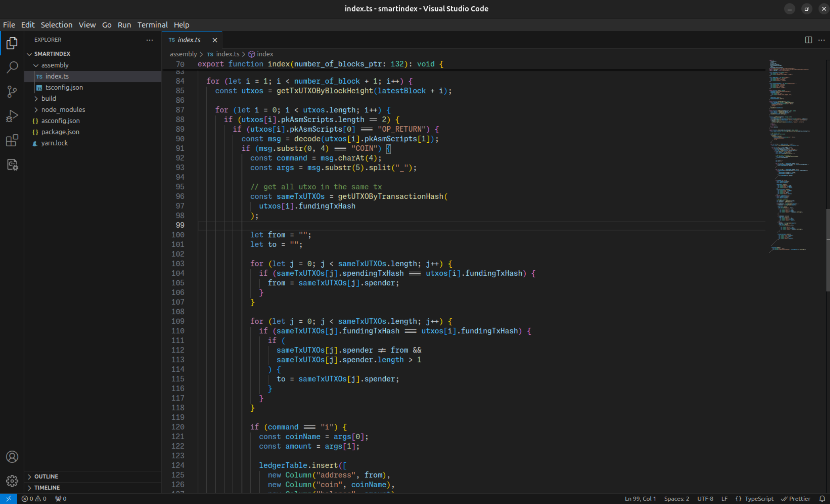Open the Manage settings gear
The image size is (830, 504).
(12, 481)
